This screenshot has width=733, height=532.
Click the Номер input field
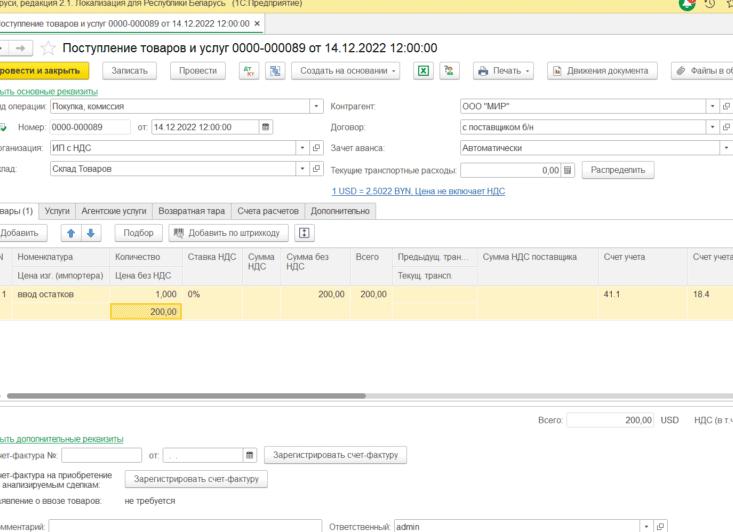click(x=90, y=127)
